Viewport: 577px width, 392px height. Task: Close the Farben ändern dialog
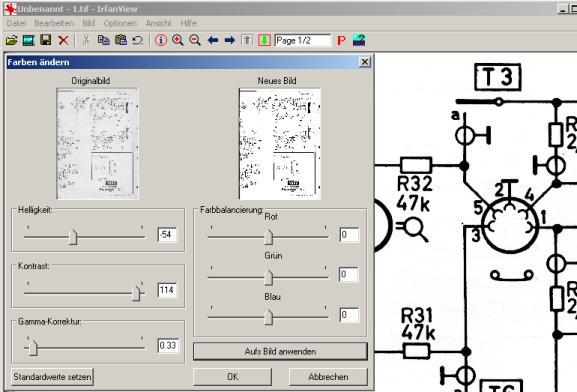coord(364,62)
